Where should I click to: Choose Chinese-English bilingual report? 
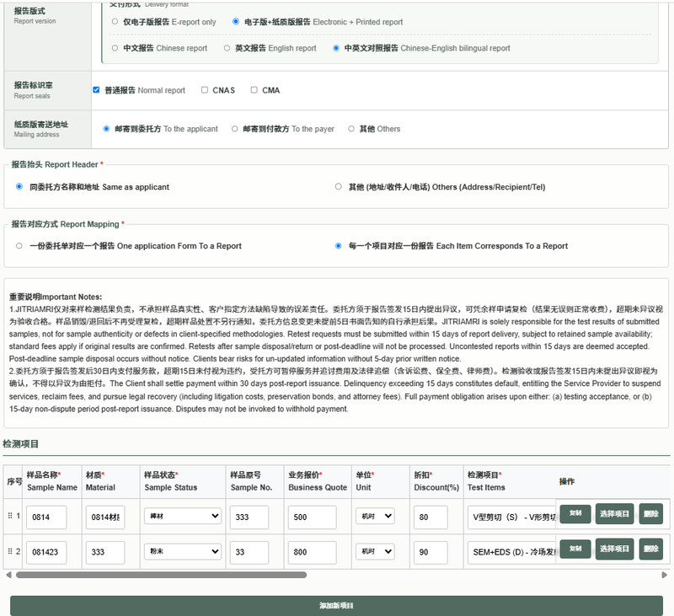click(336, 48)
